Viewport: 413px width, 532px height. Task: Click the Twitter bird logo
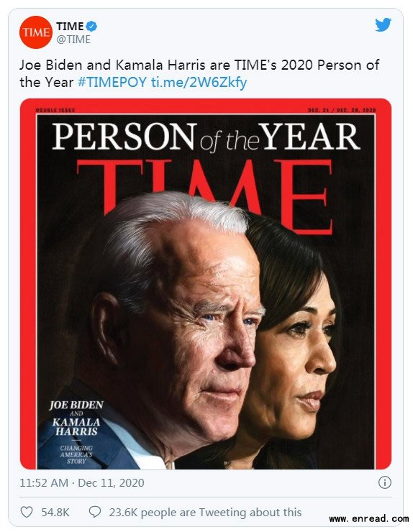pyautogui.click(x=383, y=24)
